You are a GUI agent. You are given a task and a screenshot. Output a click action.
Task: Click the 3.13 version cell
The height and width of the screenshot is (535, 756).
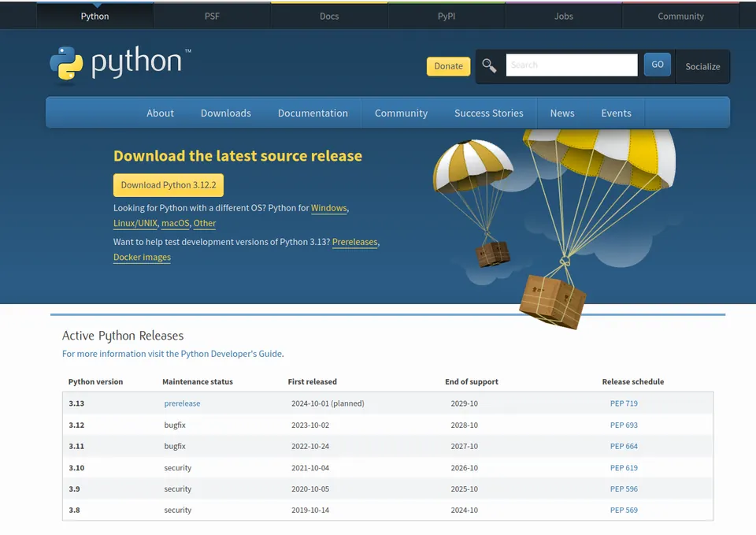[x=76, y=403]
